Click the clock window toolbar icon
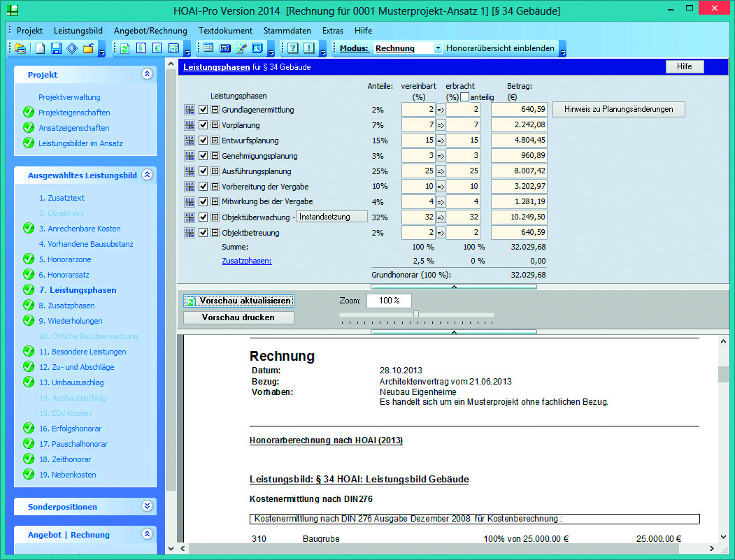Viewport: 735px width, 560px height. click(x=257, y=48)
